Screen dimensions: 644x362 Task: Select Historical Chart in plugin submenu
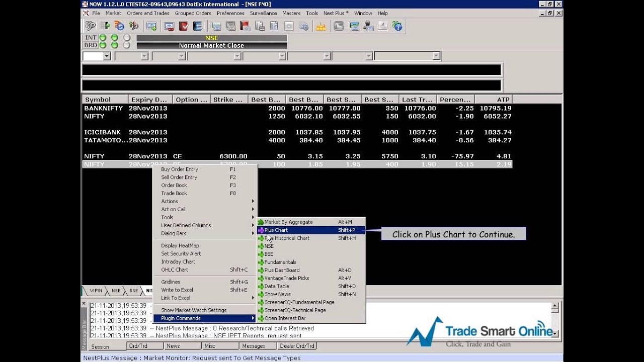coord(310,238)
